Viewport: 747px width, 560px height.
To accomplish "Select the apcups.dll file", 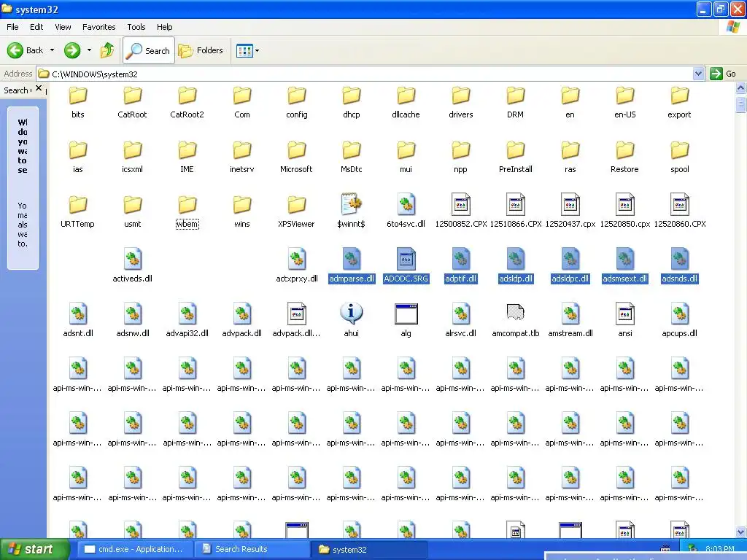I will [679, 320].
